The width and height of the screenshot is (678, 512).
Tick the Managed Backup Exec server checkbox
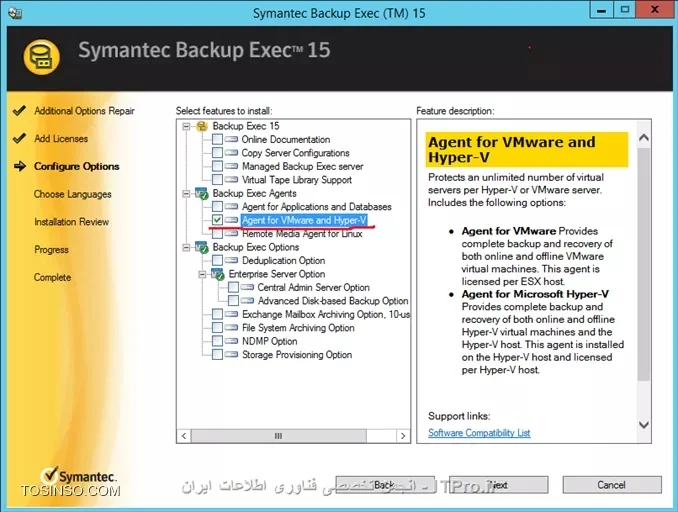pyautogui.click(x=217, y=166)
